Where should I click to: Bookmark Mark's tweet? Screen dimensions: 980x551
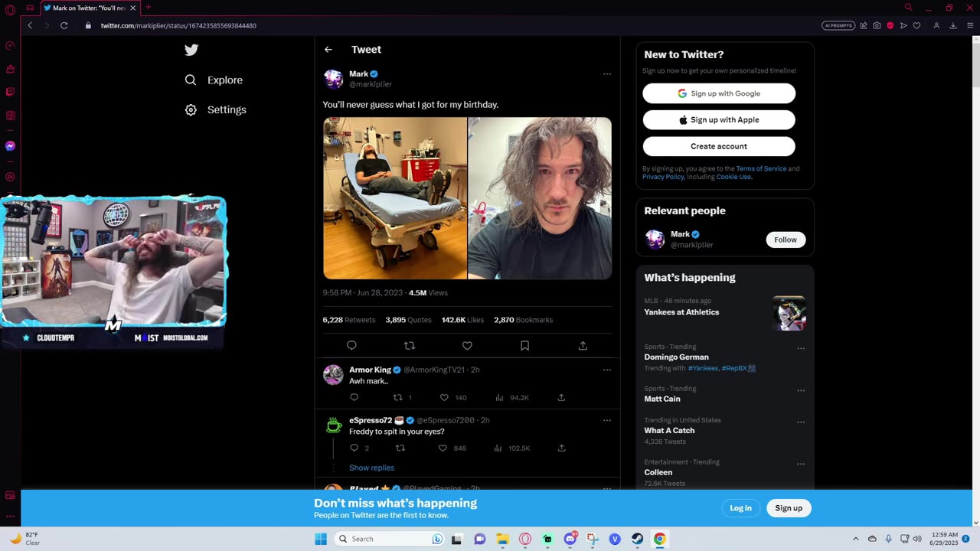point(524,346)
